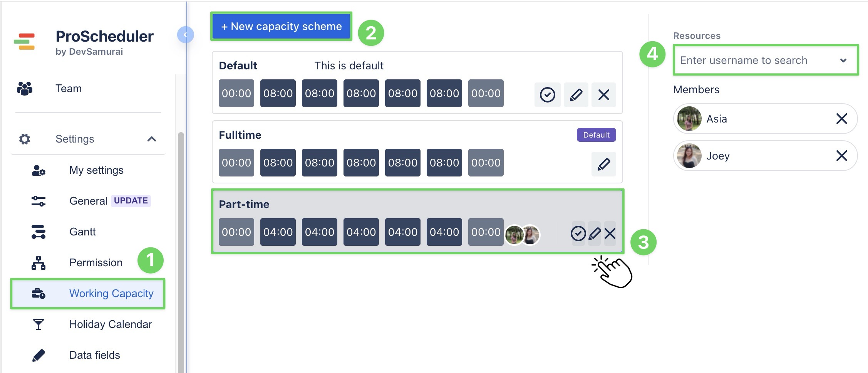Click the New capacity scheme button

coord(281,26)
